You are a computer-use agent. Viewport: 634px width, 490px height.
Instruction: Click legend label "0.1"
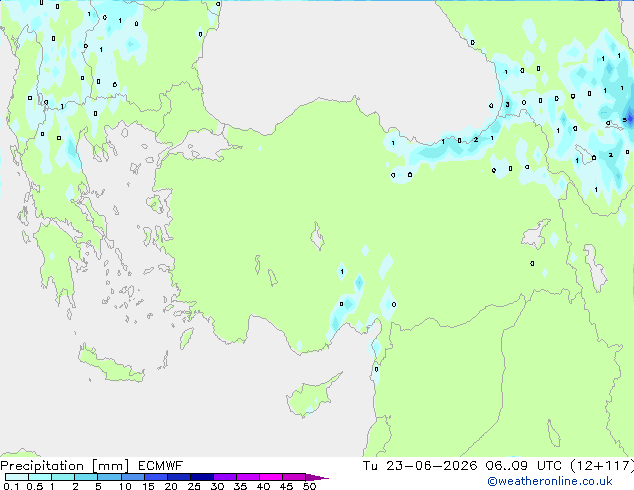coord(11,486)
